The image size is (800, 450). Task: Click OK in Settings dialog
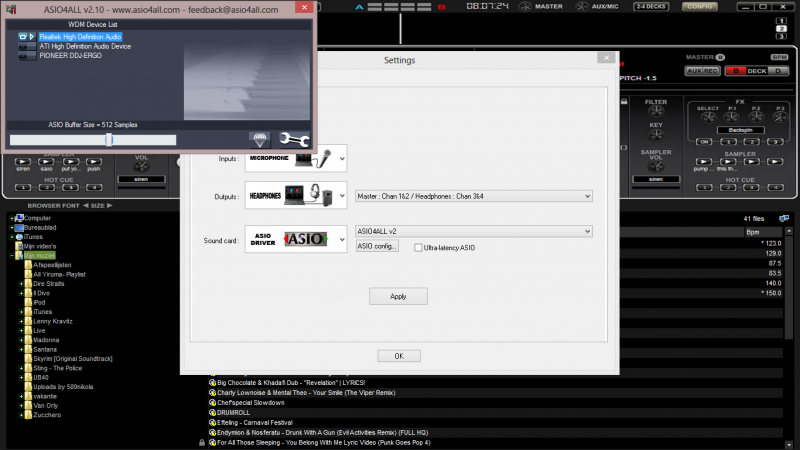point(399,356)
